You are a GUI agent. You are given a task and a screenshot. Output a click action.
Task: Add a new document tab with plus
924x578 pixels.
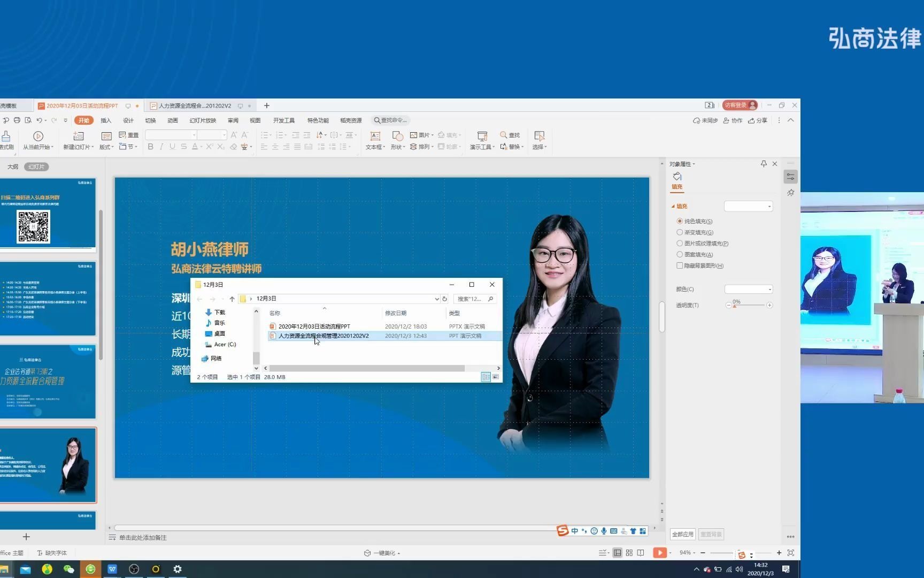pos(267,106)
